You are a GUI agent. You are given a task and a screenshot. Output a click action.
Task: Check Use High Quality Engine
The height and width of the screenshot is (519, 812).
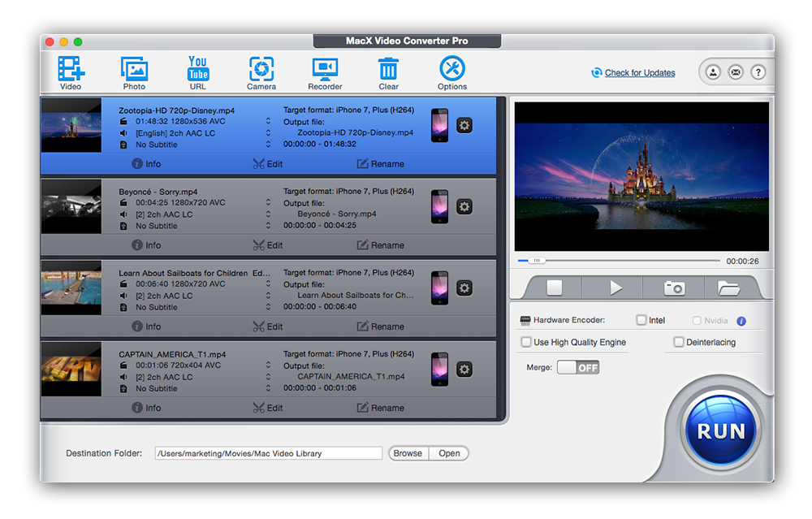pyautogui.click(x=526, y=342)
